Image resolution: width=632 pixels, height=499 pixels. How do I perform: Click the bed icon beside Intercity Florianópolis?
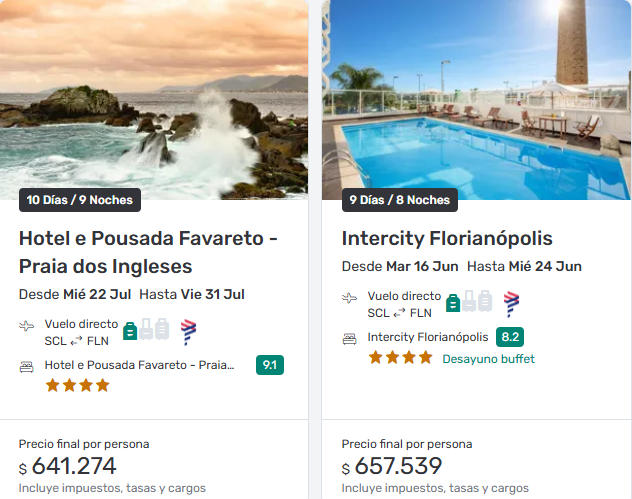tap(350, 338)
